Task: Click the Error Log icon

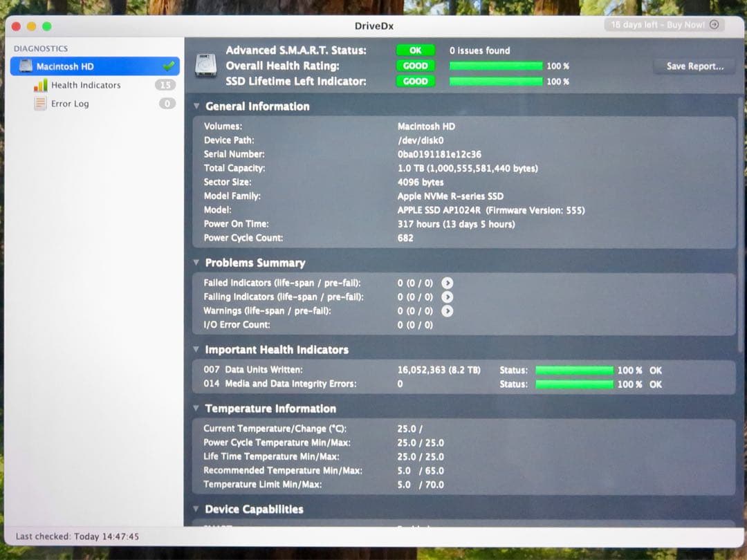Action: pyautogui.click(x=40, y=104)
